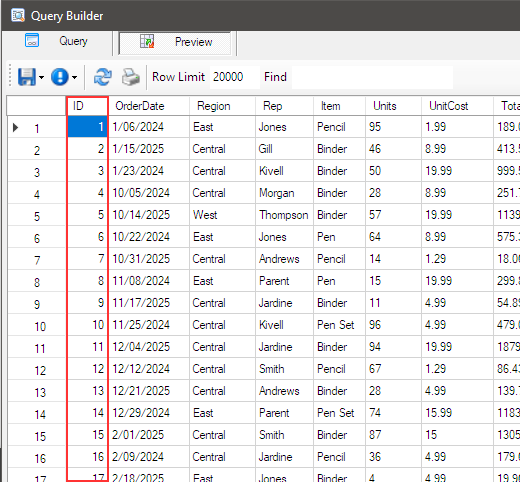Image resolution: width=520 pixels, height=482 pixels.
Task: Click Units cell 57
Action: click(x=393, y=215)
